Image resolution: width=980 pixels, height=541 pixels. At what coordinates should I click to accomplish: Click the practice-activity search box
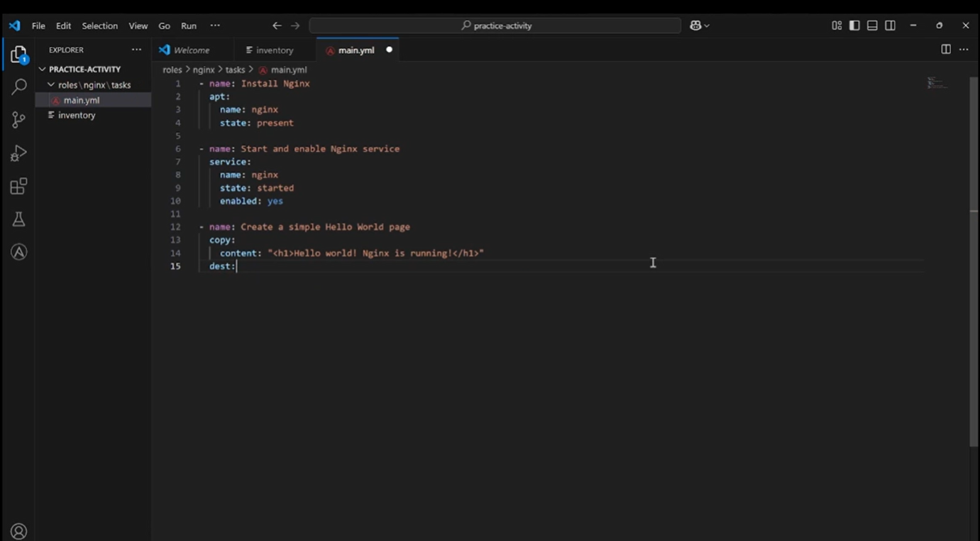pos(495,26)
